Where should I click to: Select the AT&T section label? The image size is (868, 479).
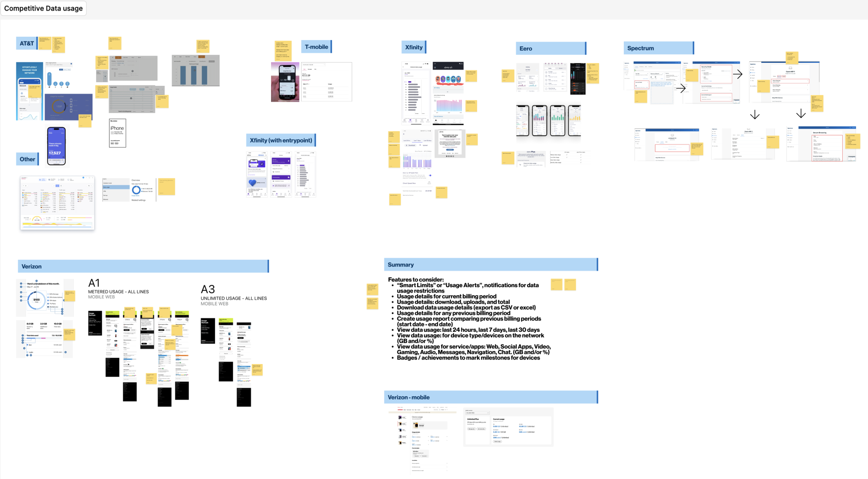tap(27, 43)
